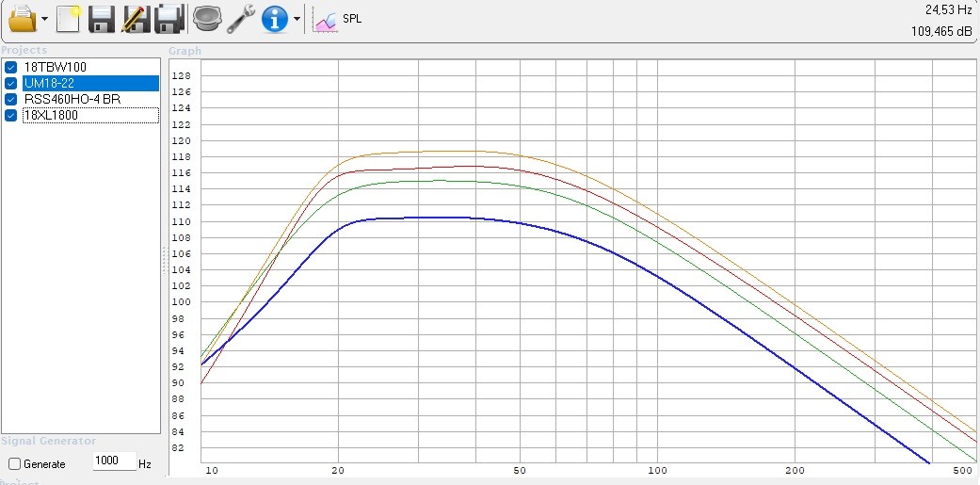Uncheck the 18TBW100 project checkbox
This screenshot has height=485, width=980.
click(11, 67)
